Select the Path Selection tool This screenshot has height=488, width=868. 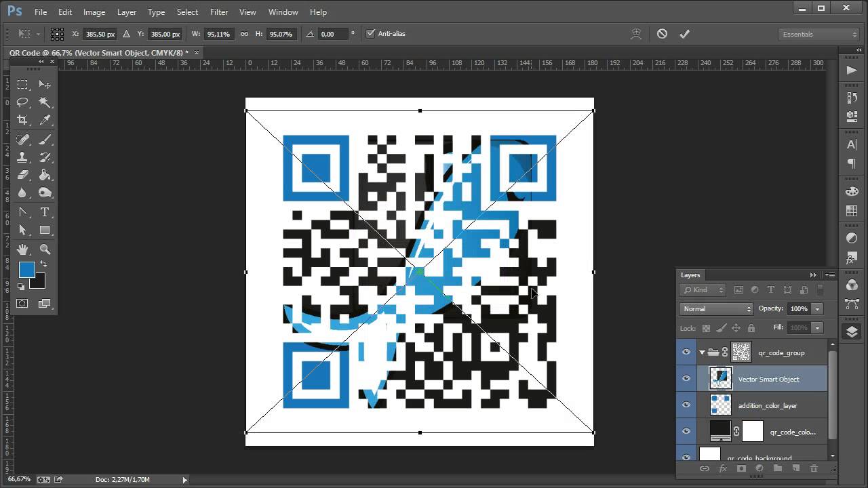pyautogui.click(x=22, y=230)
